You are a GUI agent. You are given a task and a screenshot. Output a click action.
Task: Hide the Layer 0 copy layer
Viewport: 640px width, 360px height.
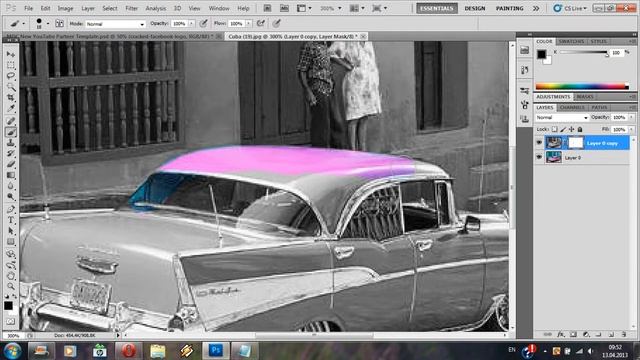[x=539, y=143]
